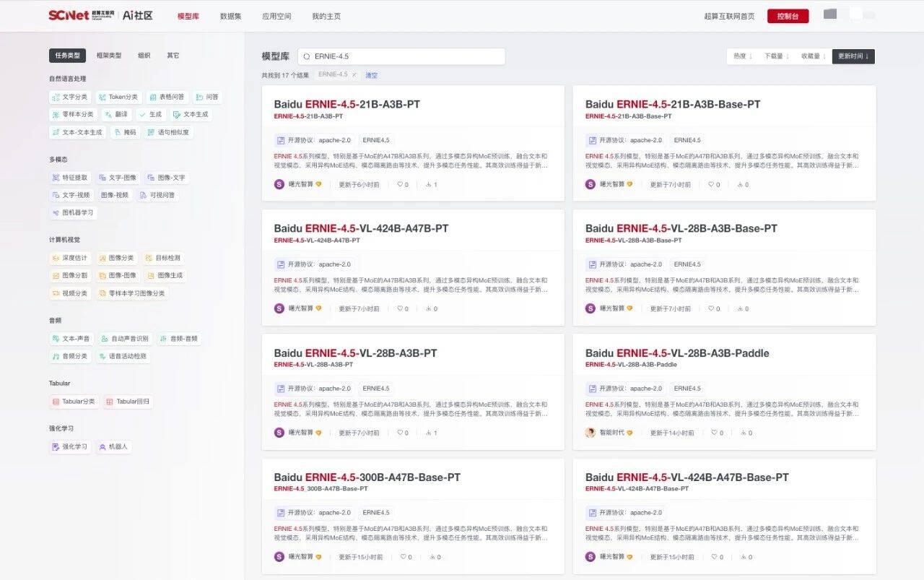Sort results by 收藏量
This screenshot has width=924, height=580.
(814, 56)
